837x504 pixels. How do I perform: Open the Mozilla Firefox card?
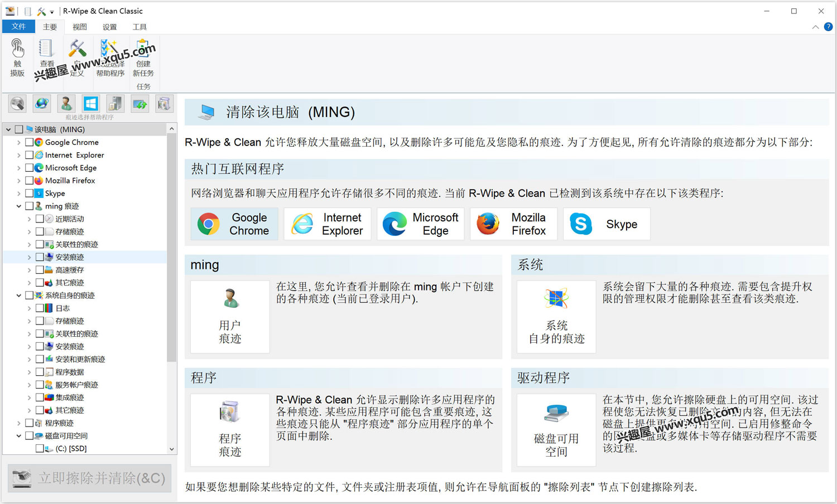click(x=513, y=224)
